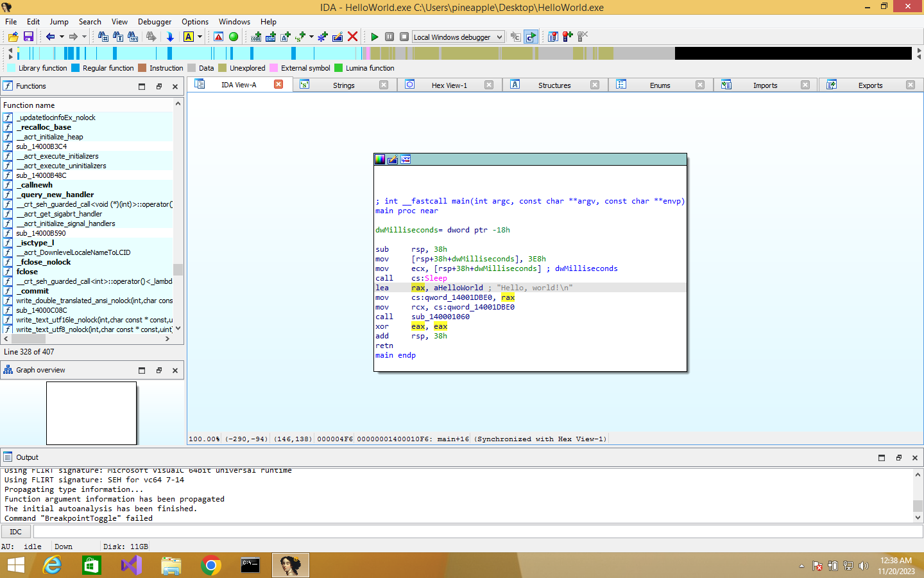Open the forward-history dropdown arrow

click(x=84, y=37)
